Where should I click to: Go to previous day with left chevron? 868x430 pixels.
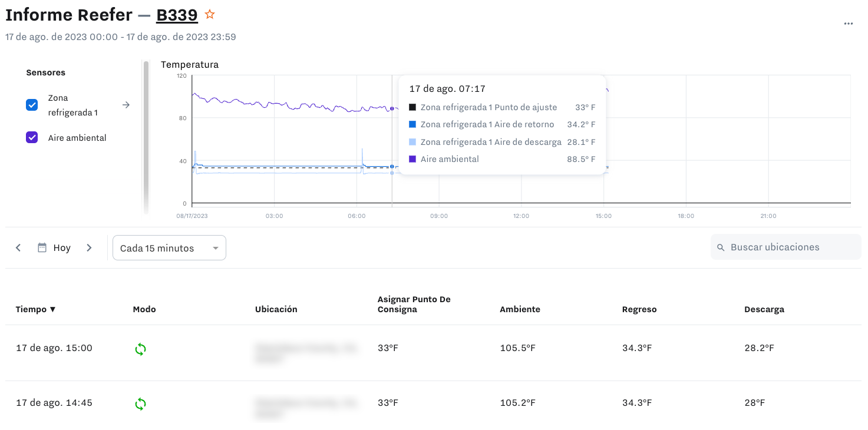18,248
